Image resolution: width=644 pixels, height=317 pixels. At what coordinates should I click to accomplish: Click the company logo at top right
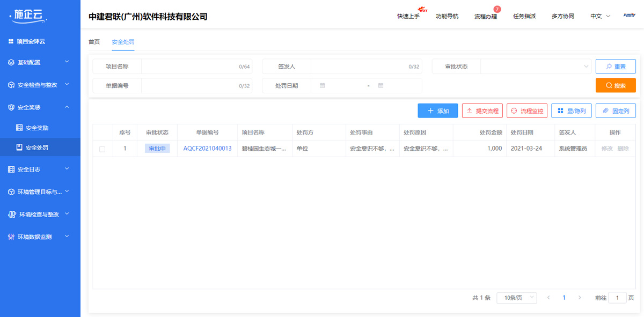[x=630, y=16]
